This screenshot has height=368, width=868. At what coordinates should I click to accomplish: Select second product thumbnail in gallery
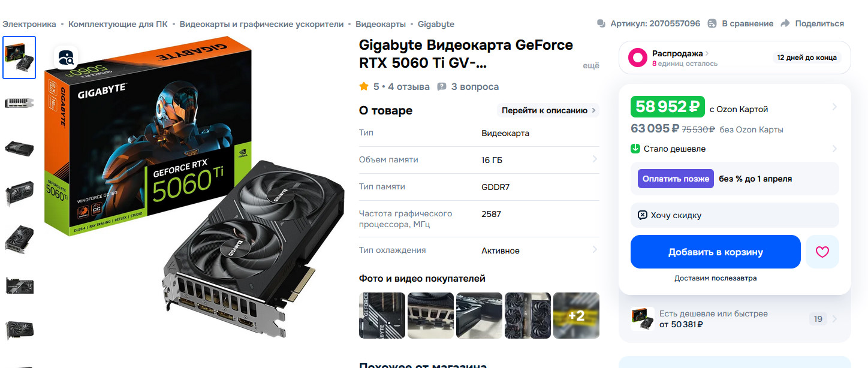19,102
